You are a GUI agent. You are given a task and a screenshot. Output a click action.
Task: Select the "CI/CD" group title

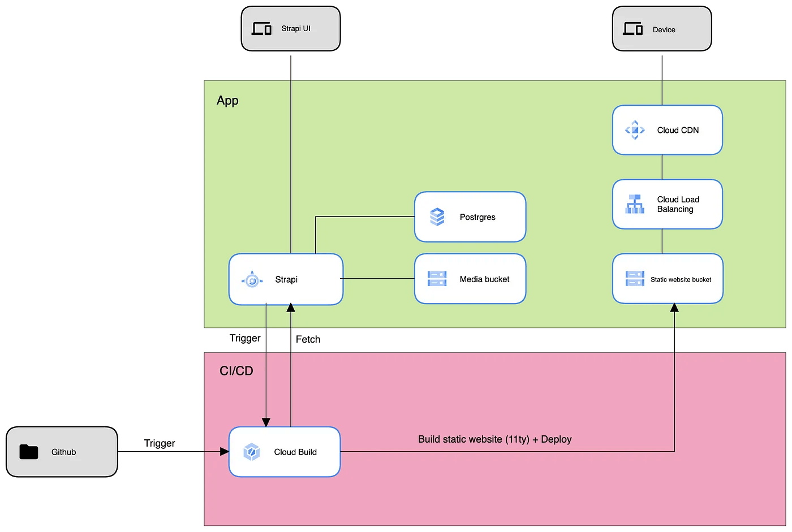point(236,371)
